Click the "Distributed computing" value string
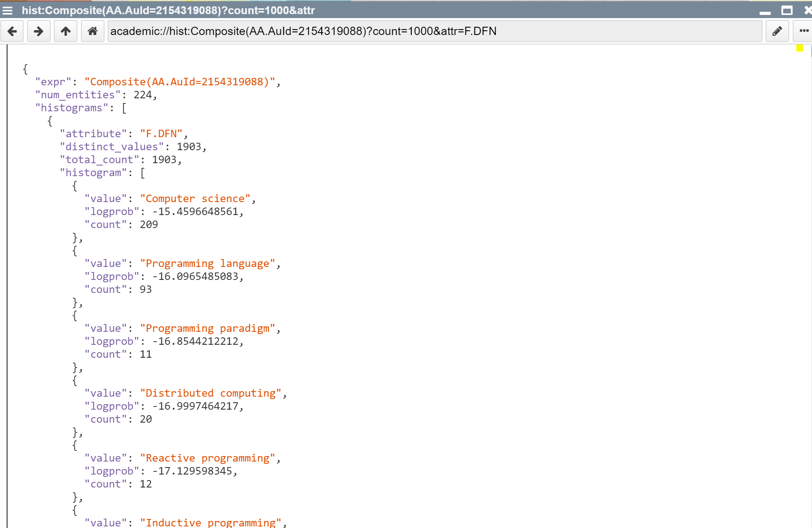The image size is (812, 528). click(x=211, y=393)
